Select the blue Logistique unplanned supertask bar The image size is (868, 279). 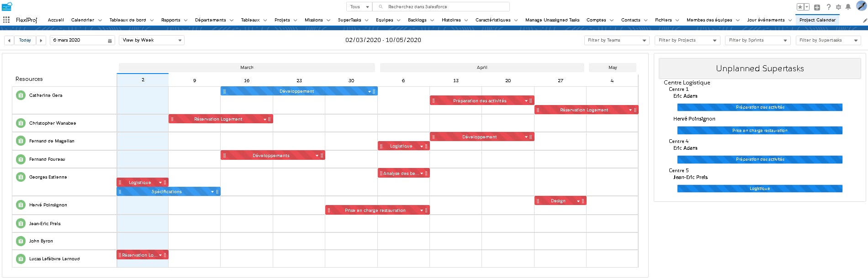pyautogui.click(x=760, y=189)
